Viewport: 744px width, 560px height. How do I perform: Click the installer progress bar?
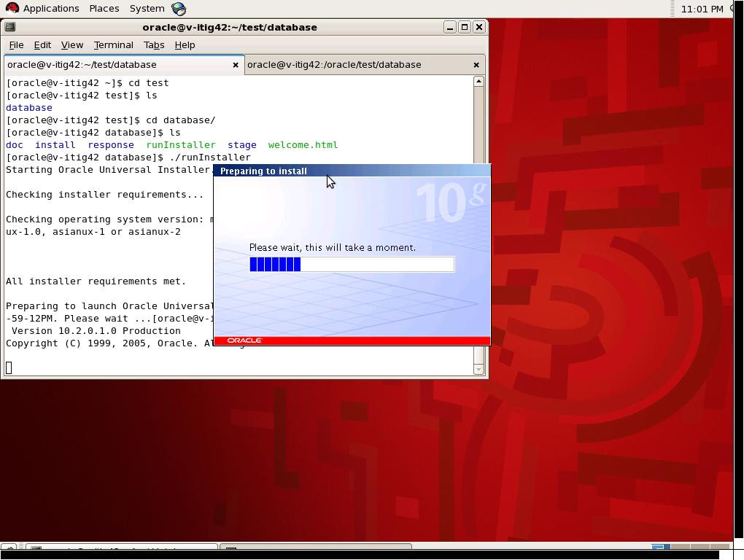(x=352, y=264)
